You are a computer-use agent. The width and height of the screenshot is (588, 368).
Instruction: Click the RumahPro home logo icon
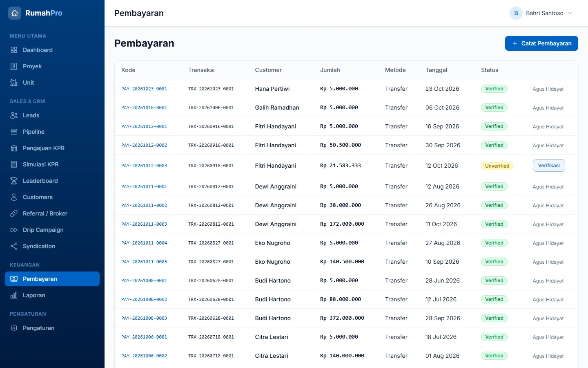15,13
